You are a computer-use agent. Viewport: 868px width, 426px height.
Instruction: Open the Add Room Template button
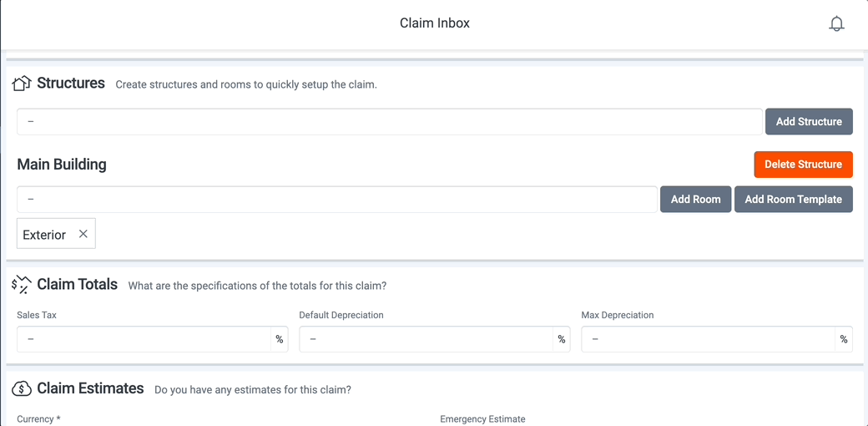point(793,200)
